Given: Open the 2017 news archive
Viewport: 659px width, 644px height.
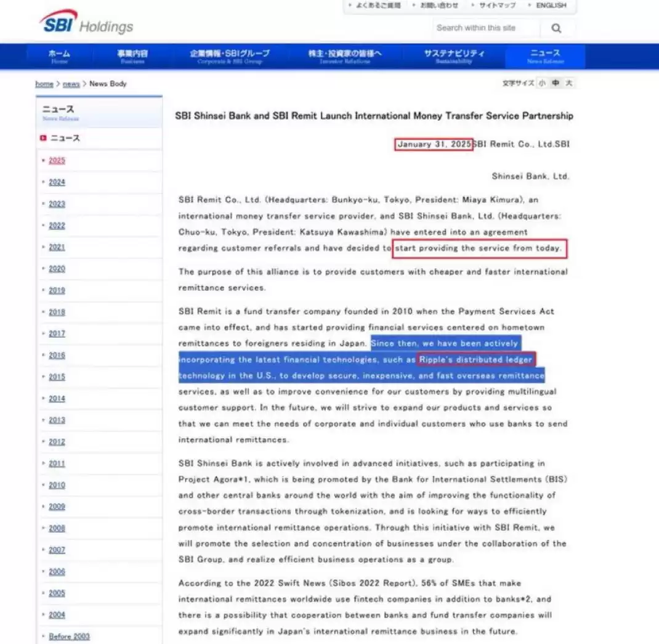Looking at the screenshot, I should pos(57,333).
